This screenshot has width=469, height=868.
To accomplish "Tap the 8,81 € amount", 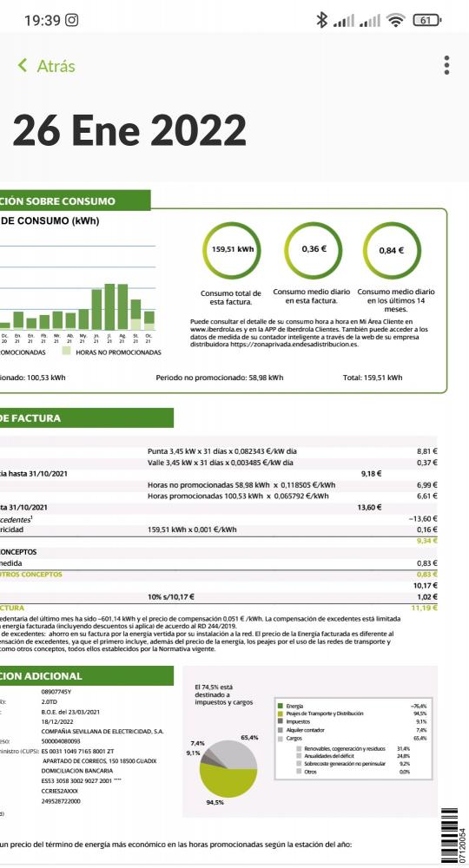I will point(427,451).
